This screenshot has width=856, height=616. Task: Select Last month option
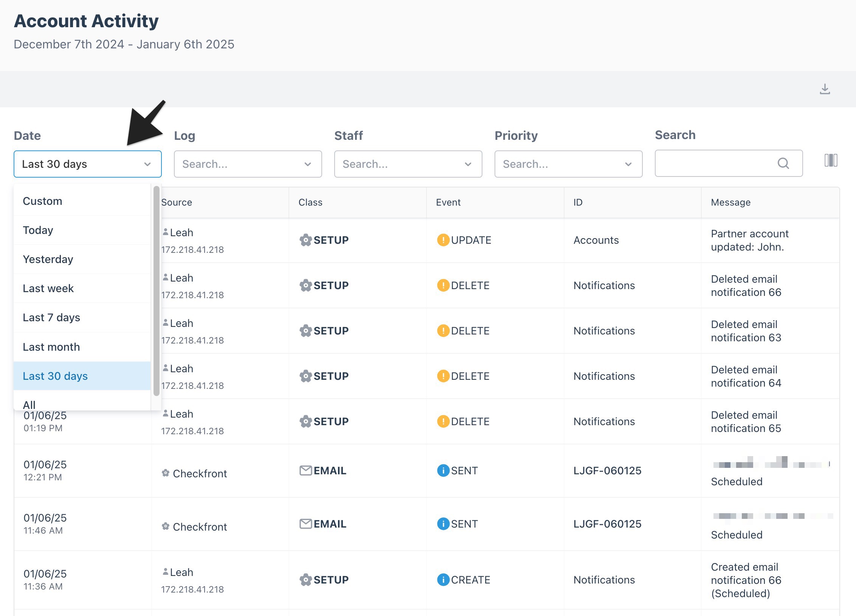coord(82,347)
